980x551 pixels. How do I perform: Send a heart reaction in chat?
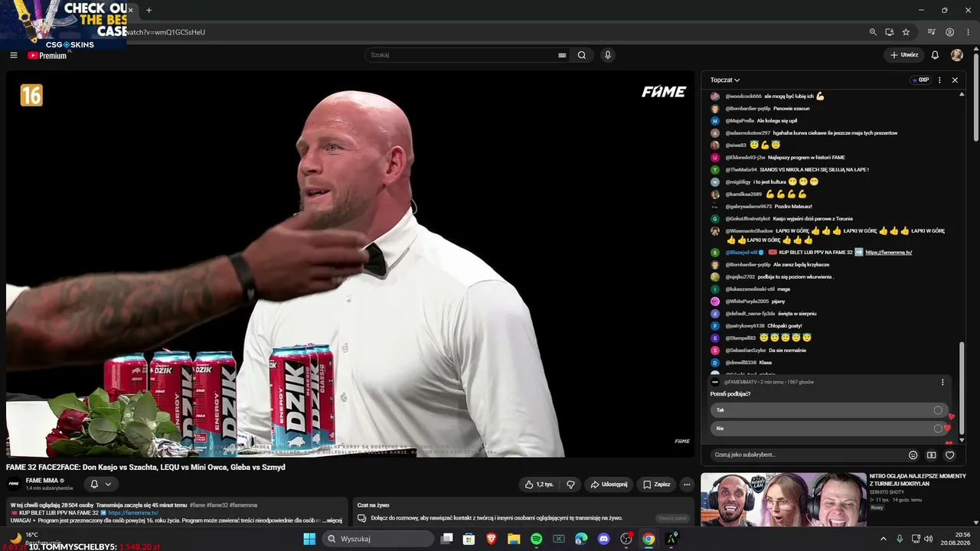pos(949,455)
